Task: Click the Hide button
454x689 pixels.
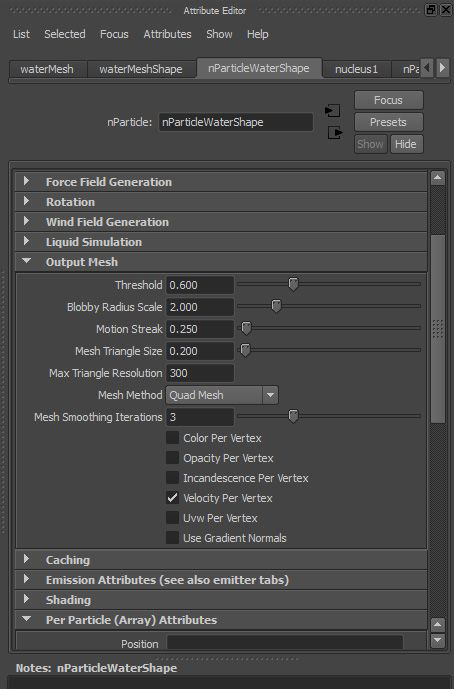Action: [406, 144]
